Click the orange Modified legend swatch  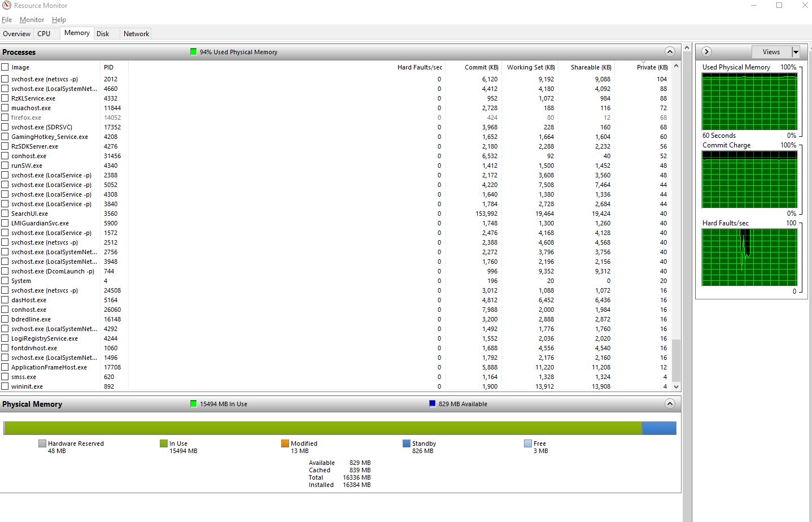(x=285, y=443)
